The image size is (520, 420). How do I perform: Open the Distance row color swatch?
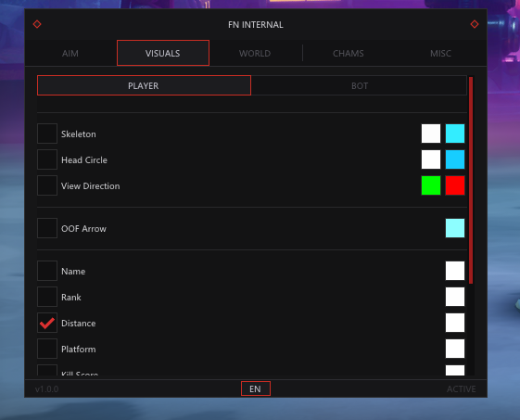[x=455, y=323]
